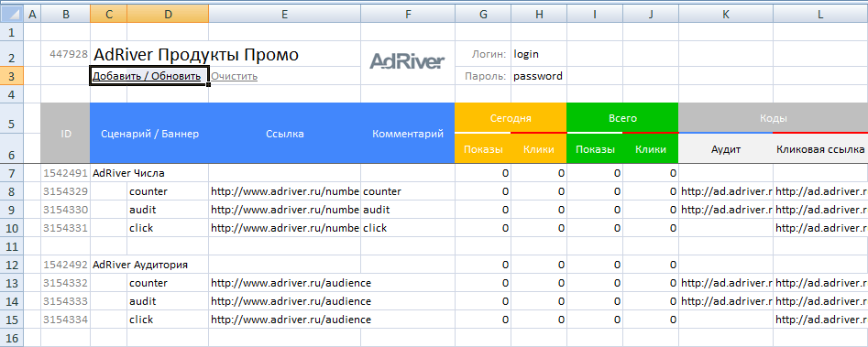Screen dimensions: 868x347
Task: Select column A header
Action: [x=33, y=15]
